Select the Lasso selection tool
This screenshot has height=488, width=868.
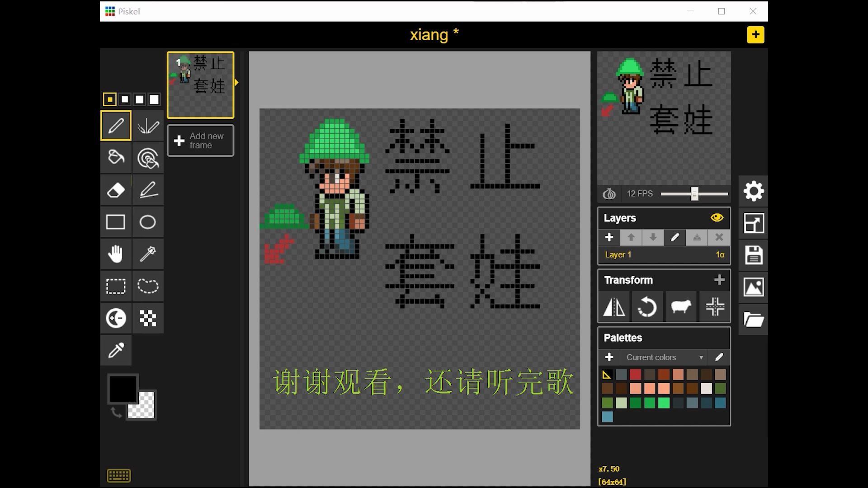click(148, 286)
